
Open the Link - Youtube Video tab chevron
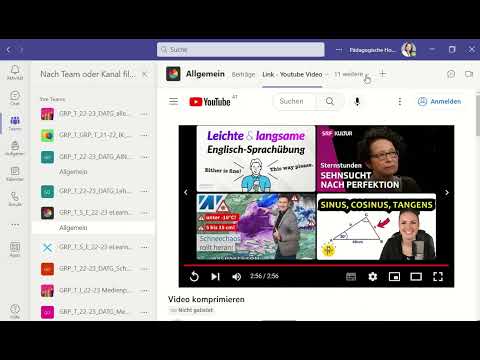326,74
